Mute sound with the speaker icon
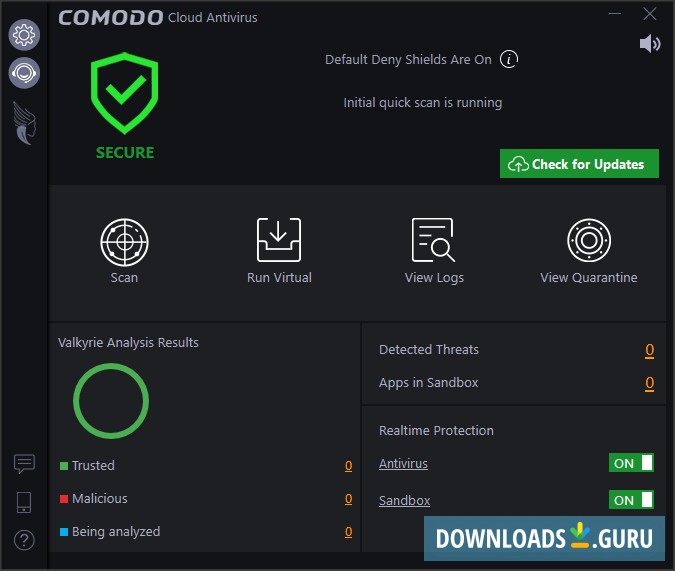675x571 pixels. click(x=650, y=43)
